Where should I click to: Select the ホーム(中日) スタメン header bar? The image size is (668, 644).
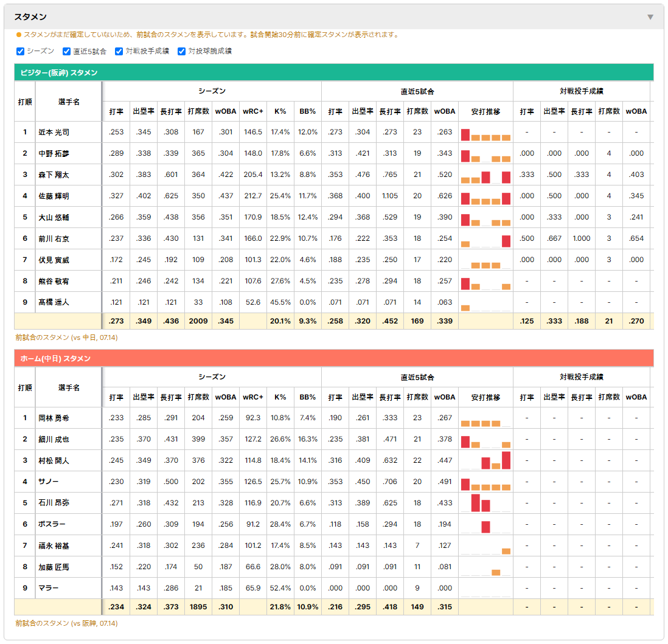[334, 358]
